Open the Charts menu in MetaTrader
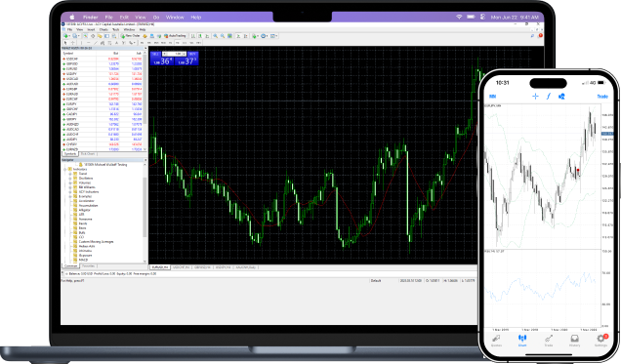Screen dimensions: 621x364 [103, 29]
